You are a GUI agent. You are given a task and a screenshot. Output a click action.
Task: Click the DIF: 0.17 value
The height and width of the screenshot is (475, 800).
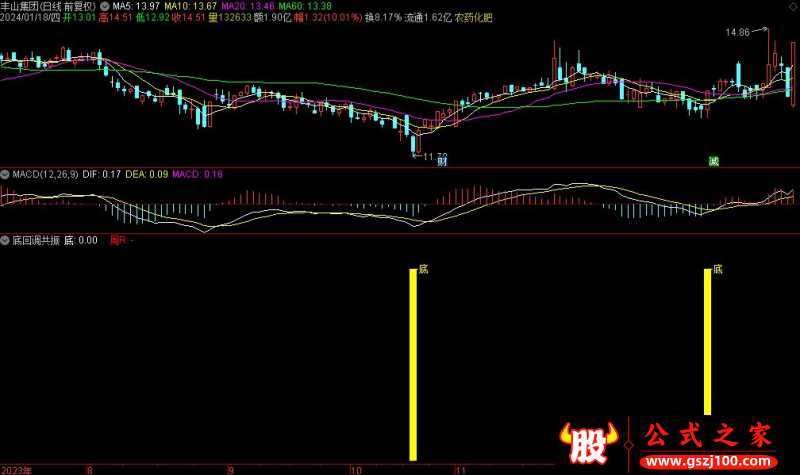point(102,174)
